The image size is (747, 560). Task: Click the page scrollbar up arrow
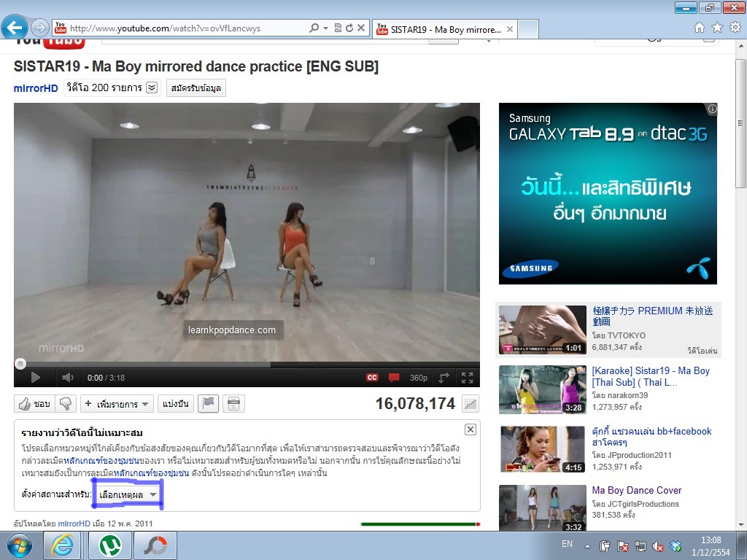click(741, 46)
